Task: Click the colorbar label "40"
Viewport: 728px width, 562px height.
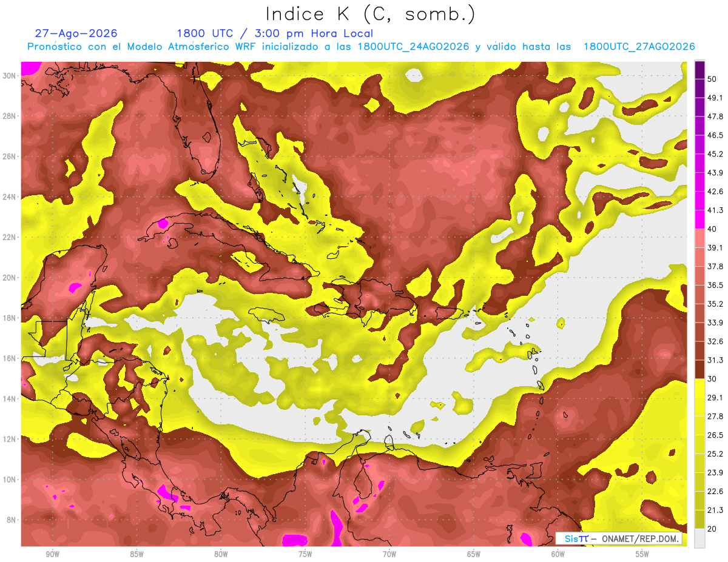Action: pyautogui.click(x=713, y=229)
